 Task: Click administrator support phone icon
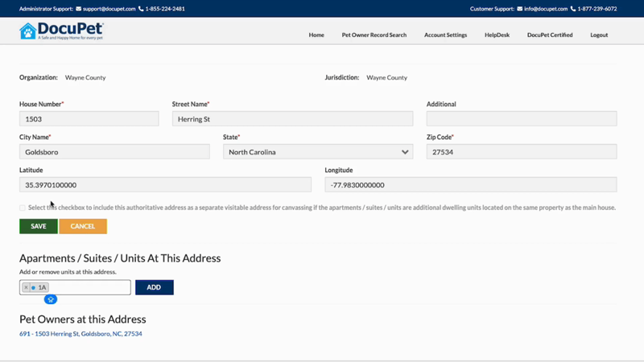pyautogui.click(x=141, y=9)
